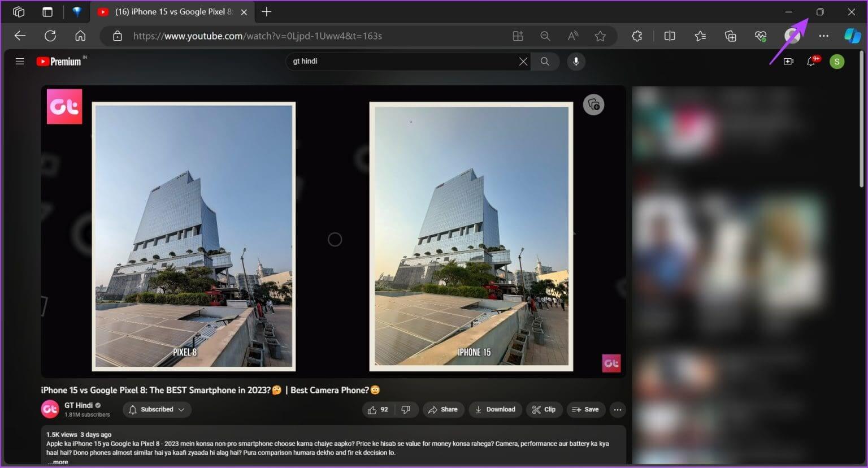The width and height of the screenshot is (868, 468).
Task: Expand the description with ...more
Action: pyautogui.click(x=58, y=462)
